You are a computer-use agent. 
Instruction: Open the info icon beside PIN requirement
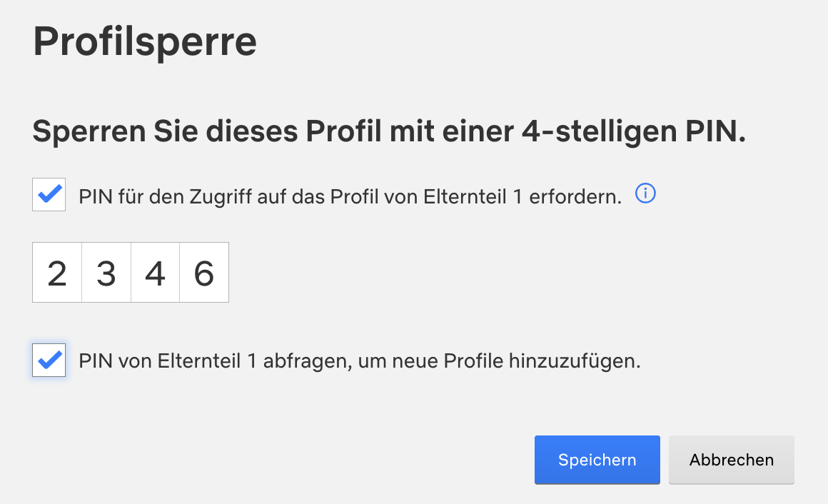(645, 193)
